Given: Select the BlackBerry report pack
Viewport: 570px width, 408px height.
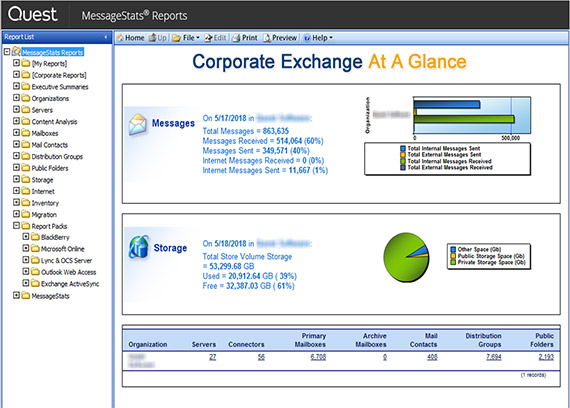Looking at the screenshot, I should [55, 237].
